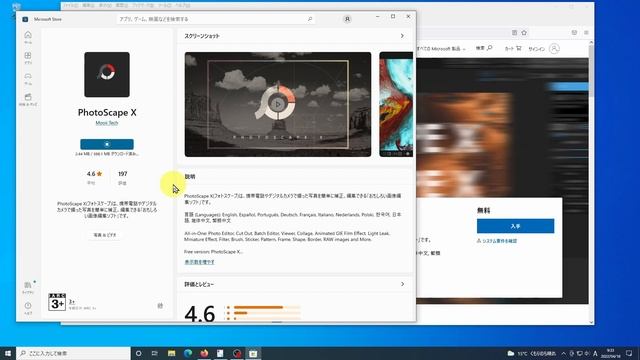Click the PhotoScape X app logo

107,74
